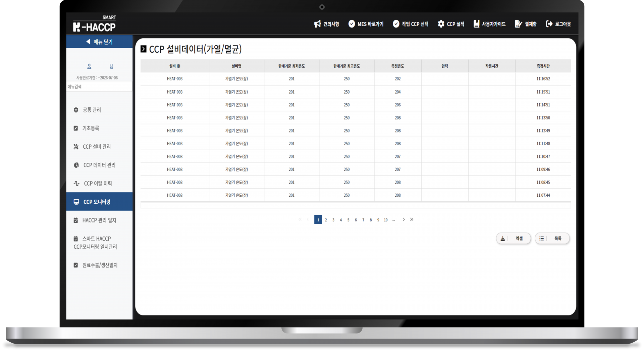Click the 메뉴검색 search field

tap(99, 87)
